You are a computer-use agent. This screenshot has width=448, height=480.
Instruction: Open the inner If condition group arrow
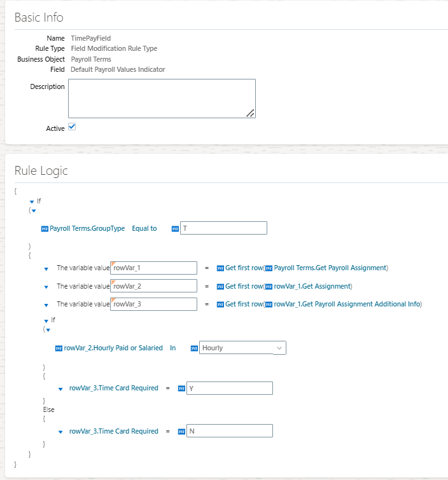coord(48,330)
